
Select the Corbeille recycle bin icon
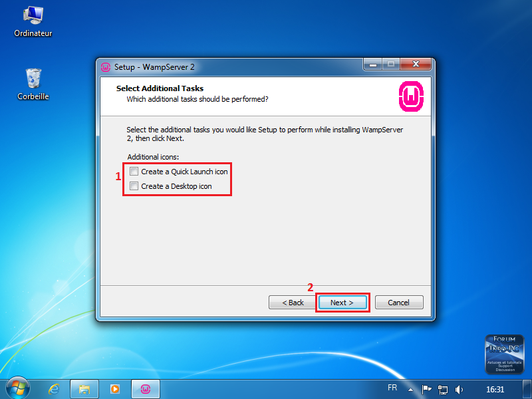click(33, 84)
